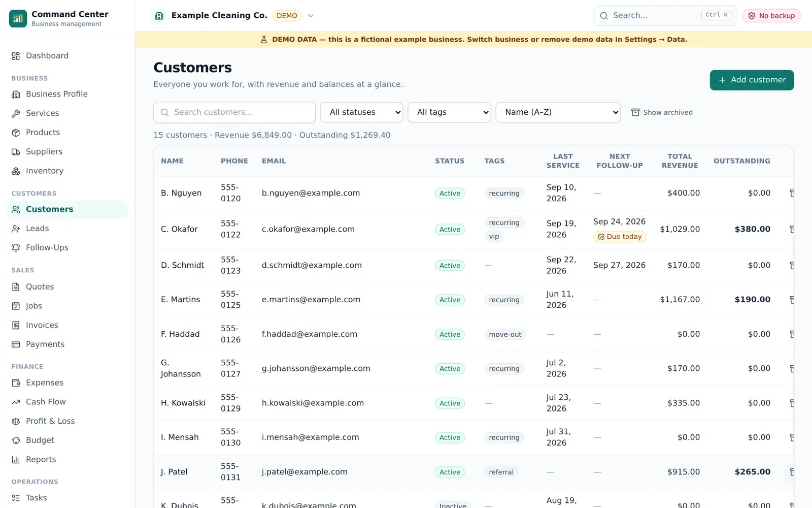The height and width of the screenshot is (508, 812).
Task: Click the Suppliers truck icon
Action: click(16, 152)
